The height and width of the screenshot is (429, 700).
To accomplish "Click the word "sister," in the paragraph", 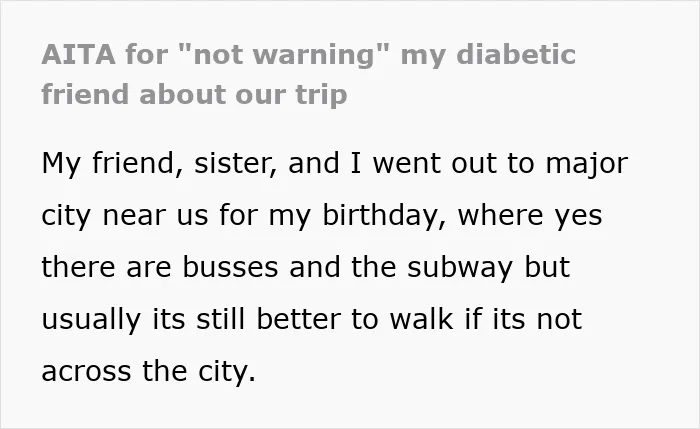I will 235,163.
